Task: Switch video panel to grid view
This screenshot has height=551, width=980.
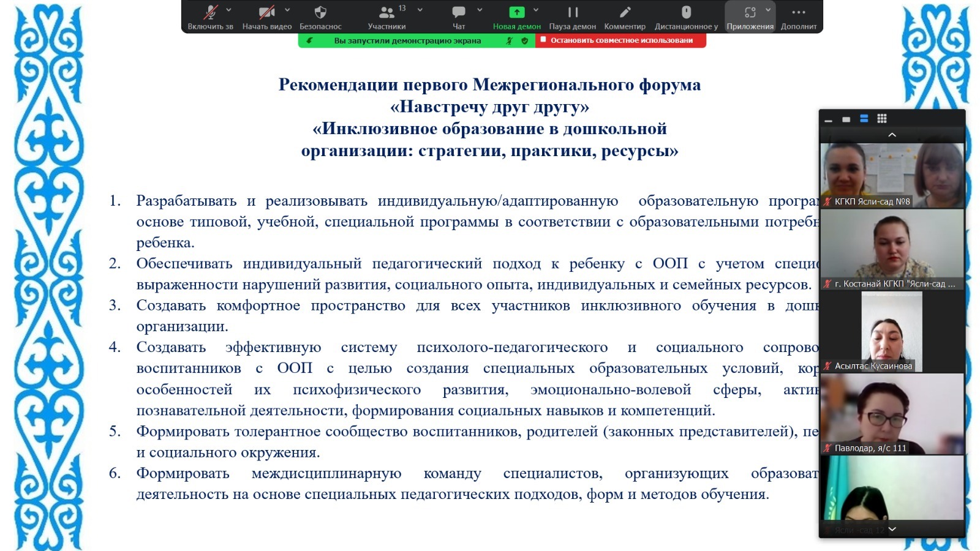Action: 882,119
